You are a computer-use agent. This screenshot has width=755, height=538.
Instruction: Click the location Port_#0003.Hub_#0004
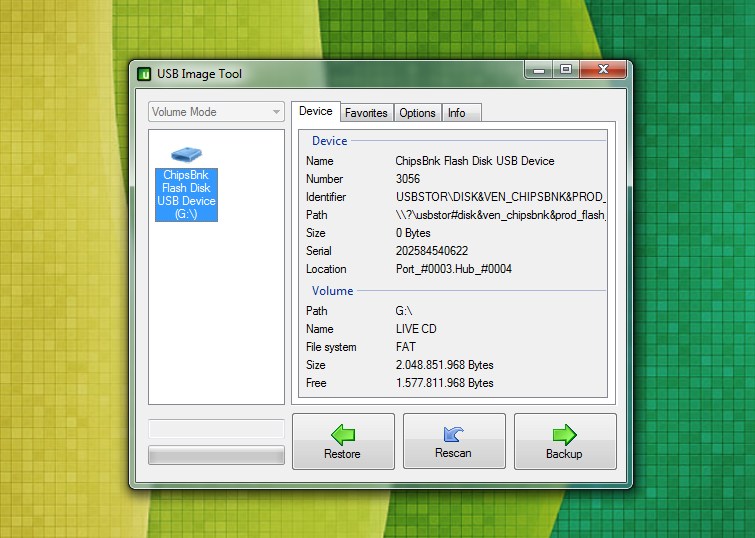(x=454, y=269)
